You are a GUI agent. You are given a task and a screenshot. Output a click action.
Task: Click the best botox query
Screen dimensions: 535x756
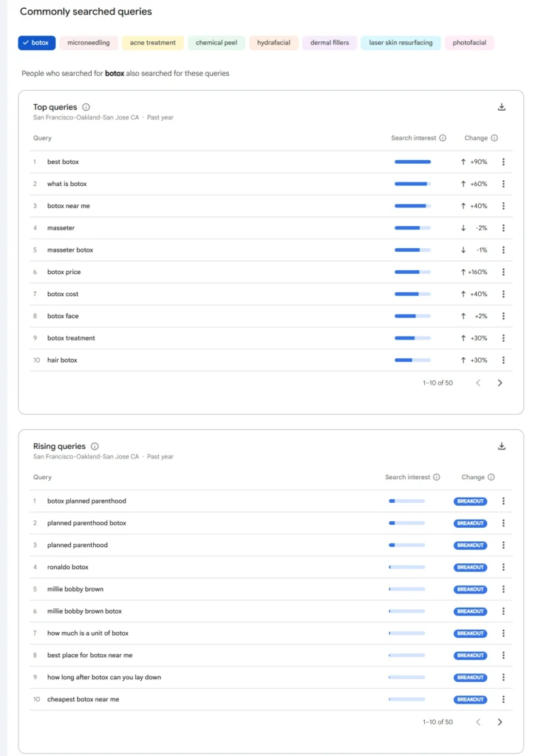(x=63, y=162)
